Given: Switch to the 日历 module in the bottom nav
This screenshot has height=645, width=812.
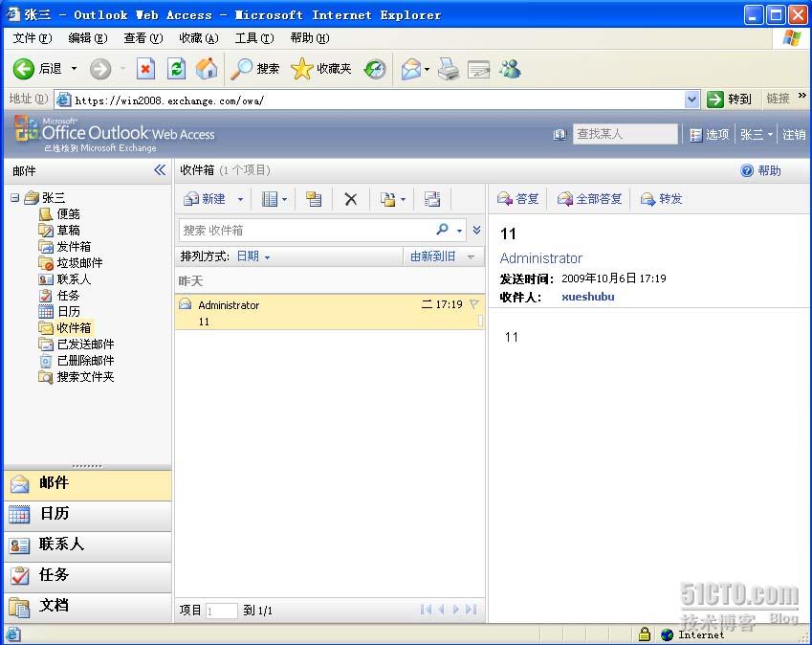Looking at the screenshot, I should click(88, 514).
